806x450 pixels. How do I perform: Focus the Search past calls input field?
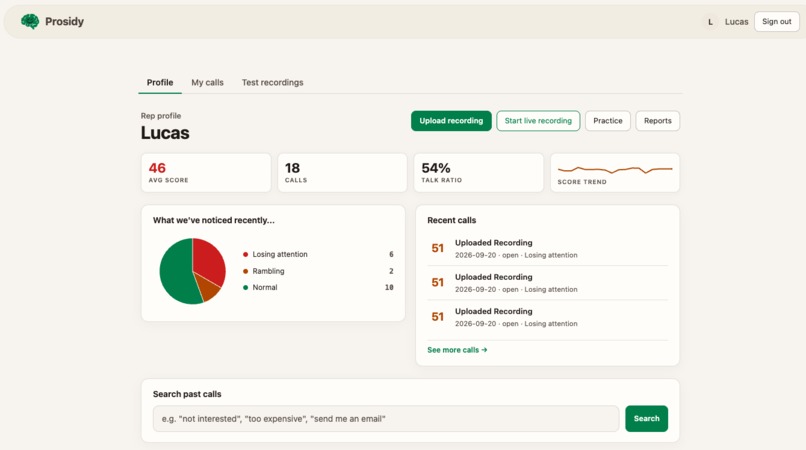point(386,419)
